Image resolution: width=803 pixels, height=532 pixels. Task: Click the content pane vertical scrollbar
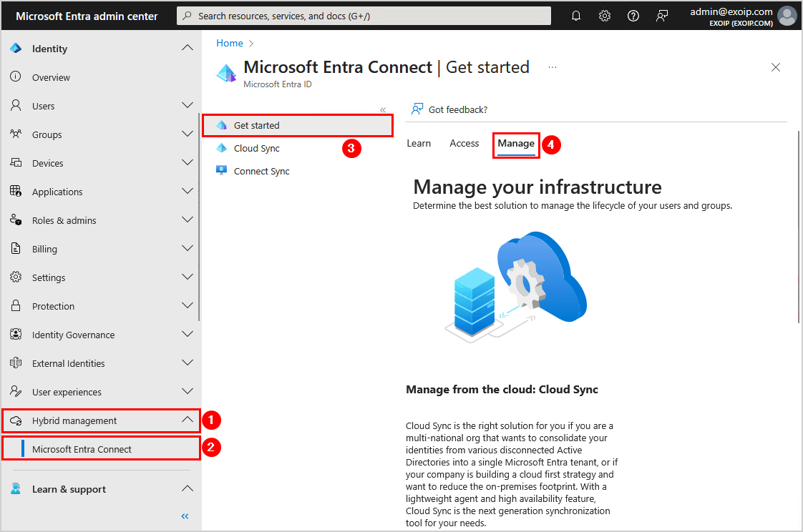click(798, 229)
